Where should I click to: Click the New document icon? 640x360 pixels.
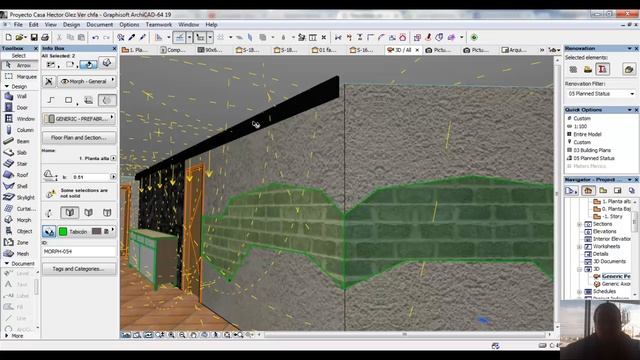coord(8,37)
